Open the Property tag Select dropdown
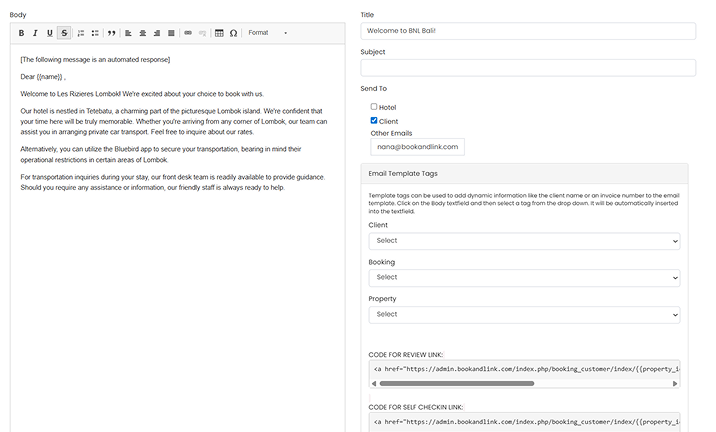The height and width of the screenshot is (432, 716). pos(524,315)
